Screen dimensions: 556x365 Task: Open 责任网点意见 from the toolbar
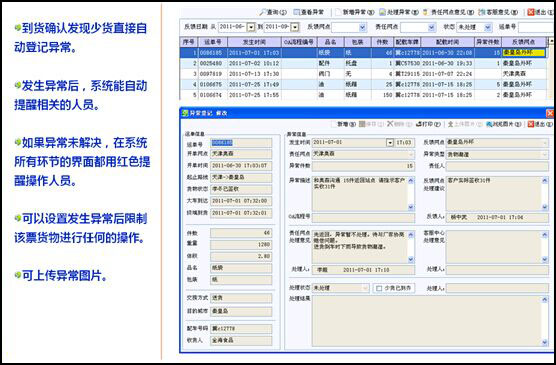[448, 12]
